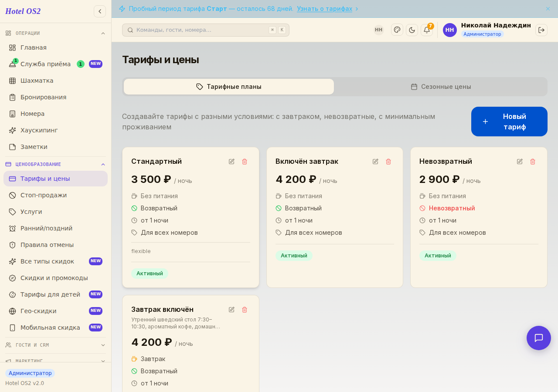Delete the Включён завтрак tariff

(x=388, y=162)
